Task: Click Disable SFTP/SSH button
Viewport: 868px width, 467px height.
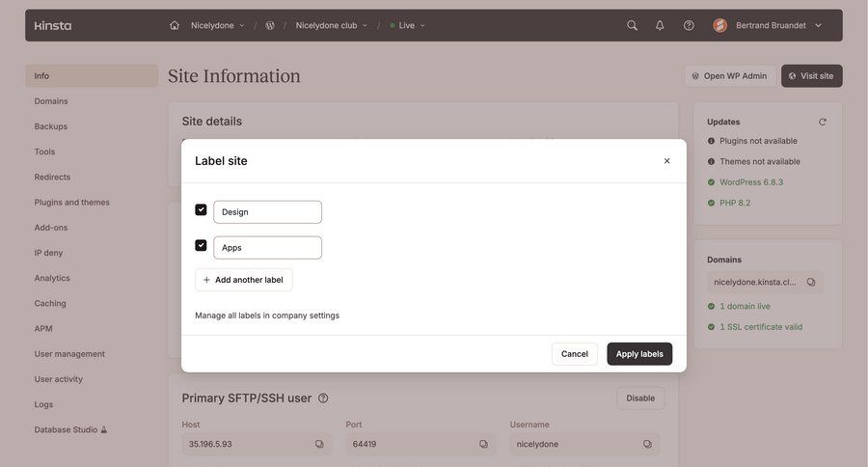Action: pos(640,398)
